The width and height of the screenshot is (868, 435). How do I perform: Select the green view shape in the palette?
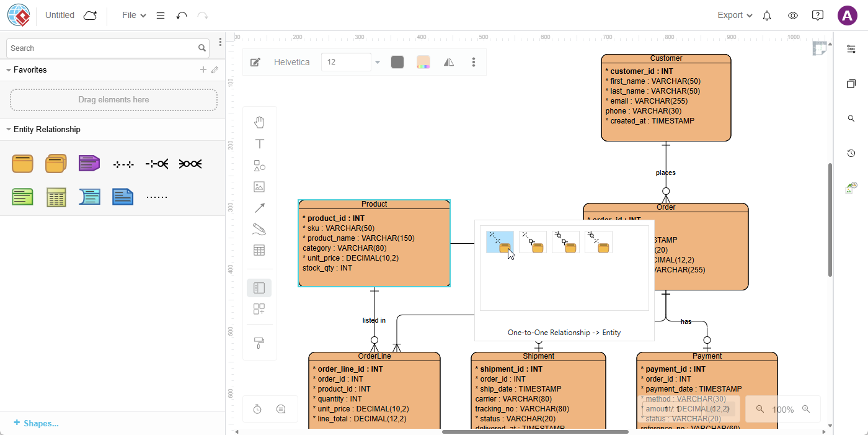(x=22, y=197)
